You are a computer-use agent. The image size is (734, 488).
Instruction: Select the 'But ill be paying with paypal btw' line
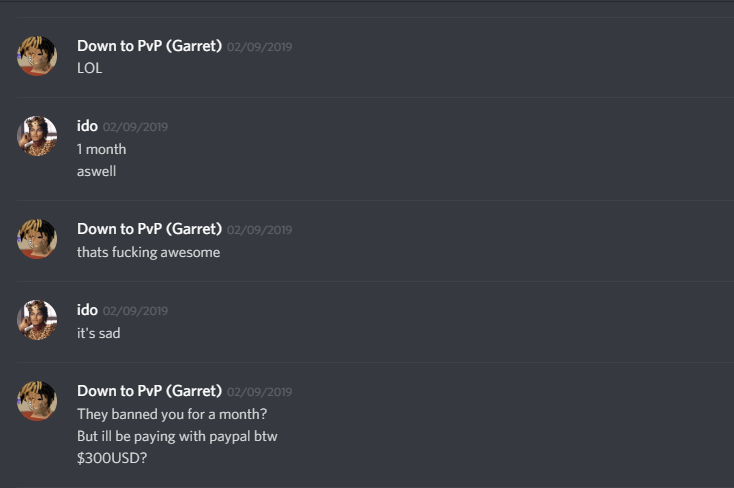pyautogui.click(x=177, y=436)
